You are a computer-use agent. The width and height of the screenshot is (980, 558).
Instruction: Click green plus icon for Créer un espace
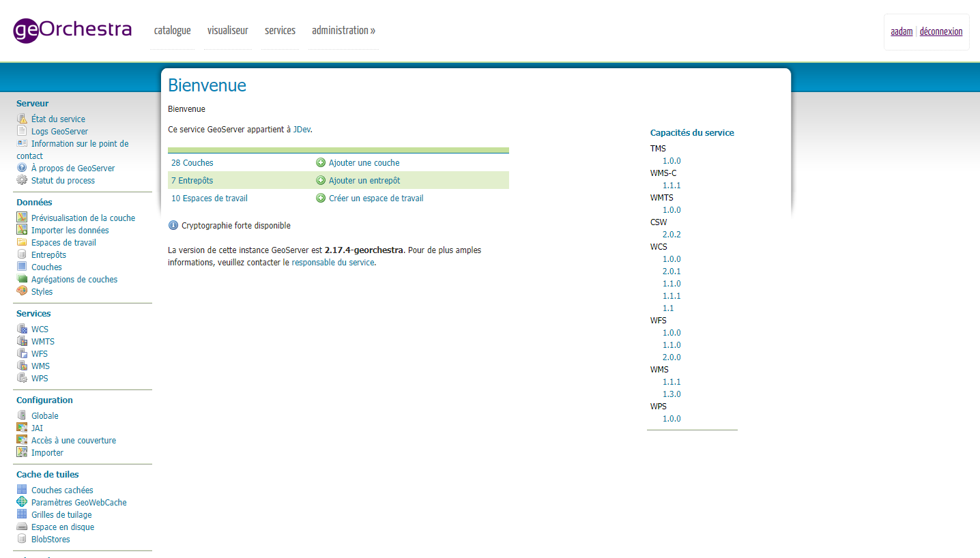click(x=321, y=198)
